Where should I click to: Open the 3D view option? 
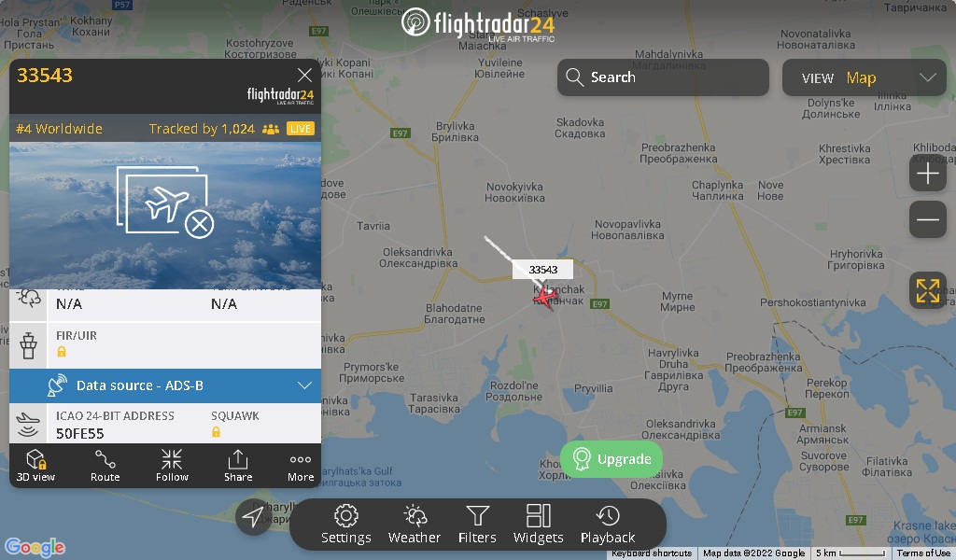tap(36, 466)
